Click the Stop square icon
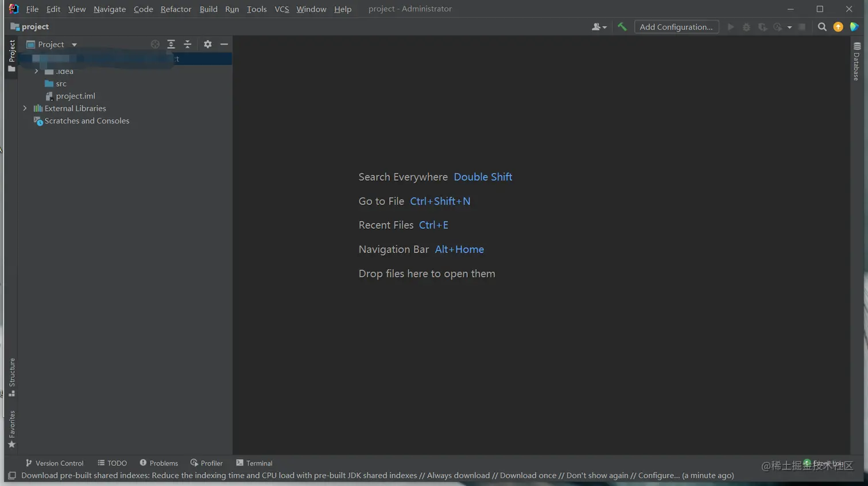Viewport: 868px width, 486px height. point(802,27)
